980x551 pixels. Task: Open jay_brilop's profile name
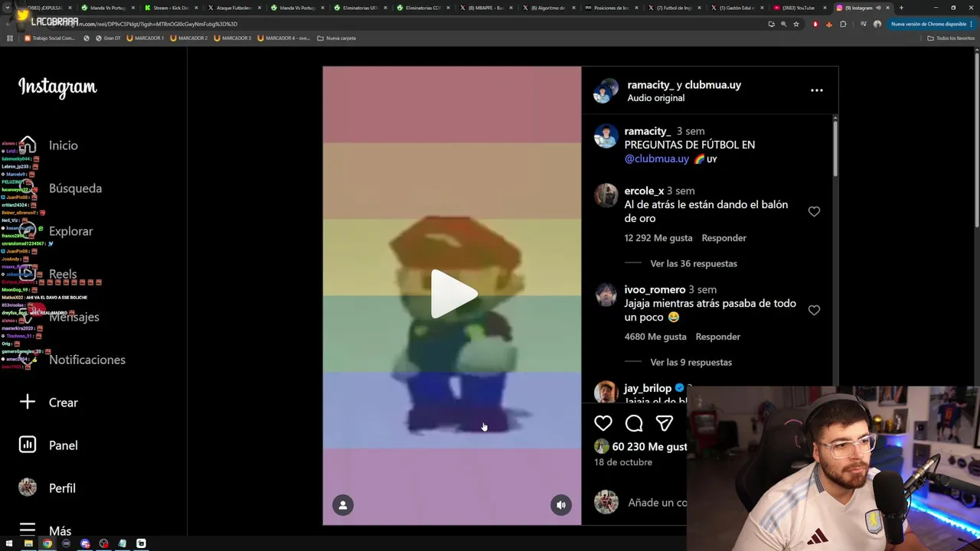click(x=648, y=388)
